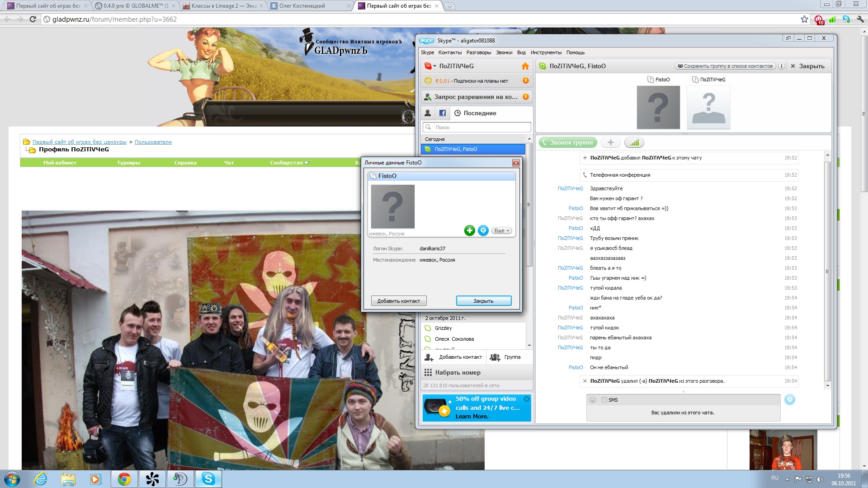Start group call with Звонок группе
The width and height of the screenshot is (868, 488).
click(x=568, y=143)
